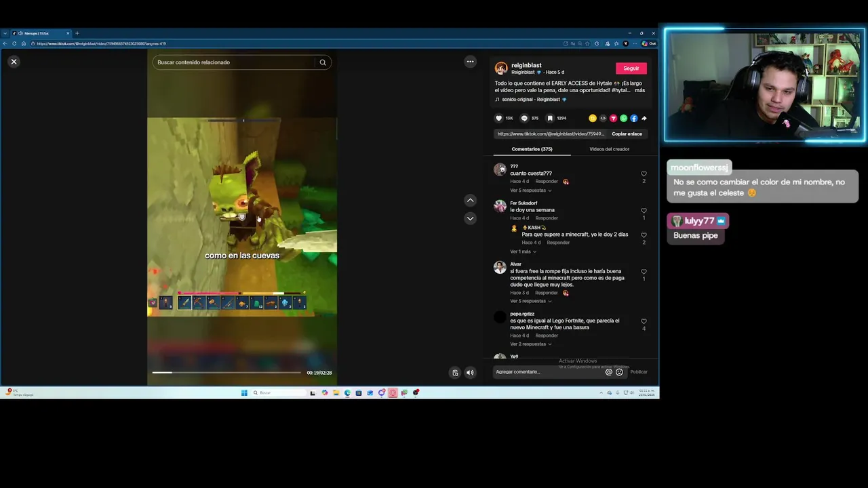Go back with browser back arrow
The width and height of the screenshot is (868, 488).
point(5,43)
